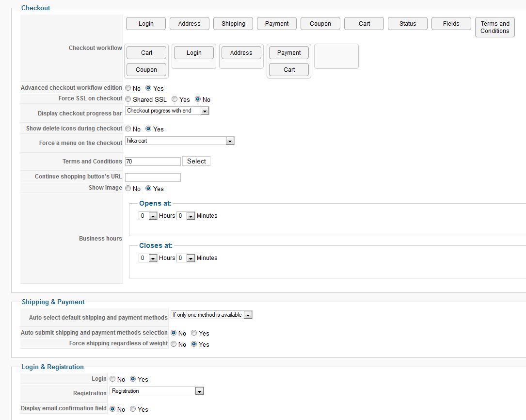Click the Status checkout block
526x420 pixels.
(x=408, y=24)
